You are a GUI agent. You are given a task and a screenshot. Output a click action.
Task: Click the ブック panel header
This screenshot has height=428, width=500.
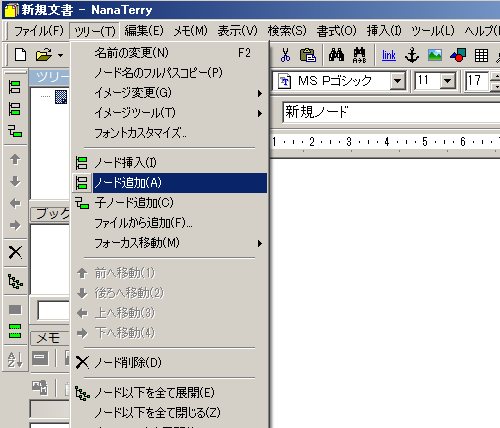(50, 214)
